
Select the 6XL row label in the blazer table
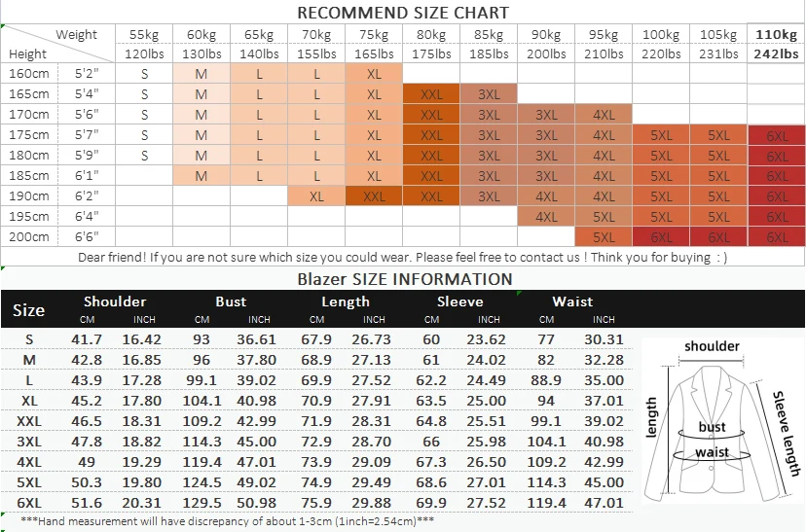(x=28, y=503)
